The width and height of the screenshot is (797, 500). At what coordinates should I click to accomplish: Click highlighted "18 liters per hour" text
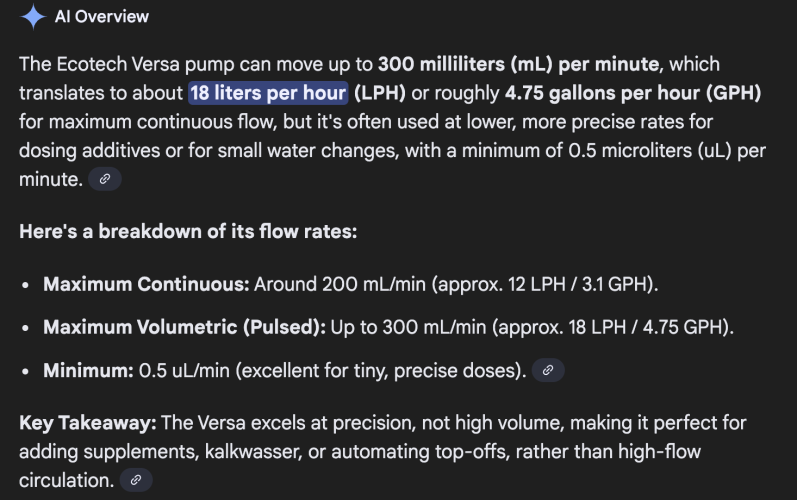[268, 93]
